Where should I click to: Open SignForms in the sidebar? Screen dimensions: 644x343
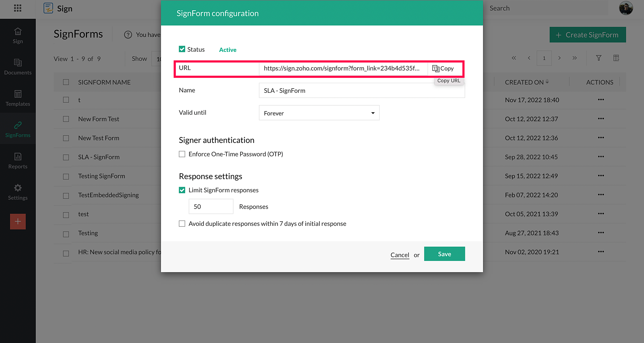[x=18, y=129]
